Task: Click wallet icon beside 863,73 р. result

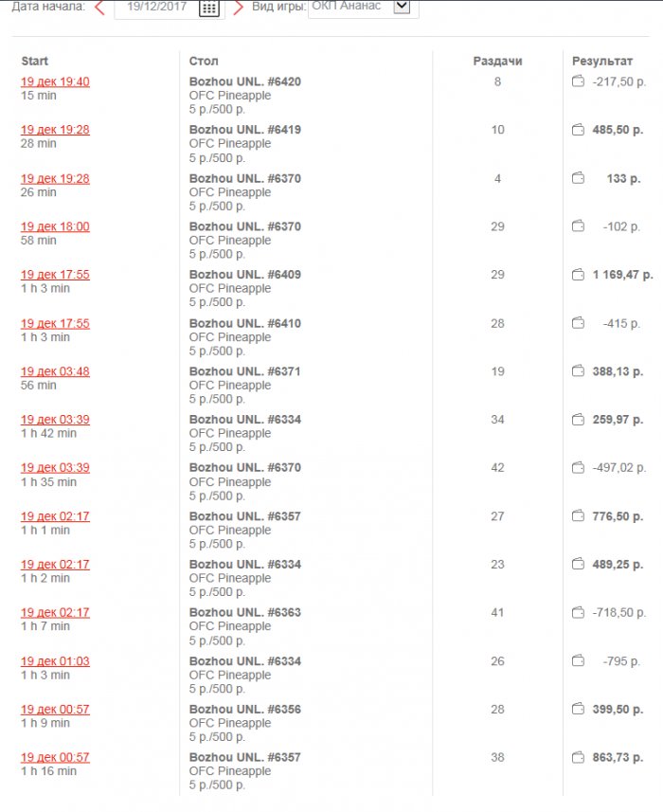Action: point(578,758)
